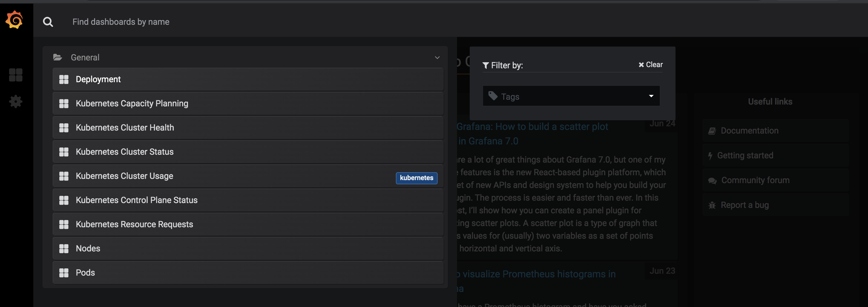Click the Tags dropdown caret arrow

pos(651,96)
